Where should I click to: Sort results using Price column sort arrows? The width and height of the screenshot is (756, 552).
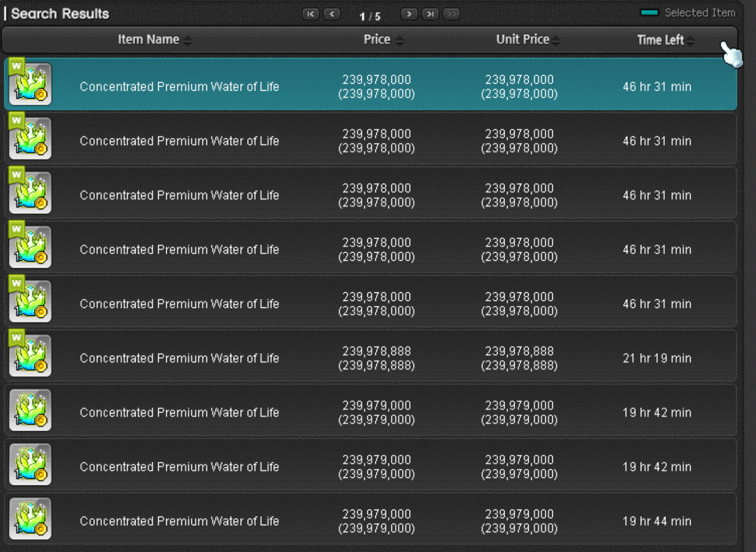[399, 41]
